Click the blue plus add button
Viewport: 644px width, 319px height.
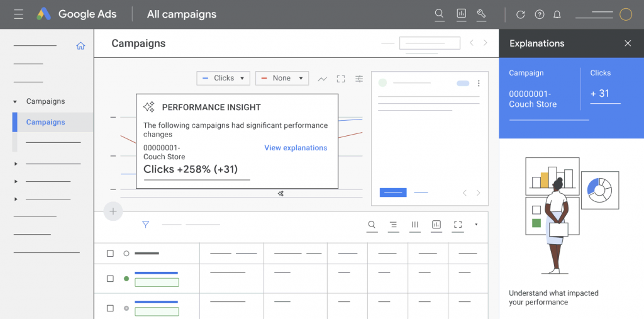pyautogui.click(x=113, y=211)
